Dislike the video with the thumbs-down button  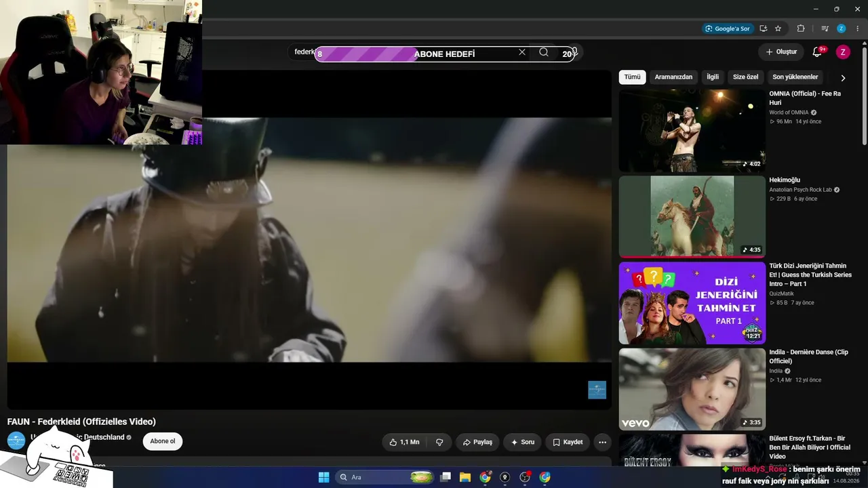(x=439, y=442)
